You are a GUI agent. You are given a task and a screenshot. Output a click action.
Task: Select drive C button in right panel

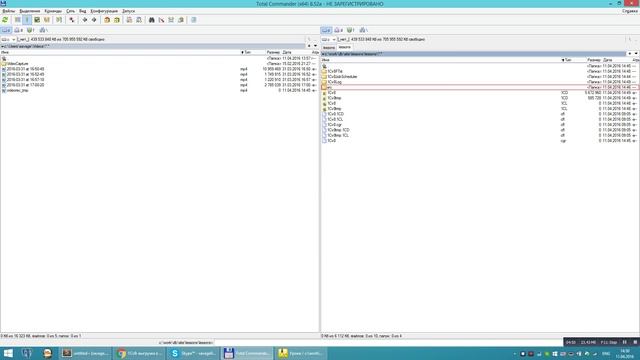coord(327,30)
